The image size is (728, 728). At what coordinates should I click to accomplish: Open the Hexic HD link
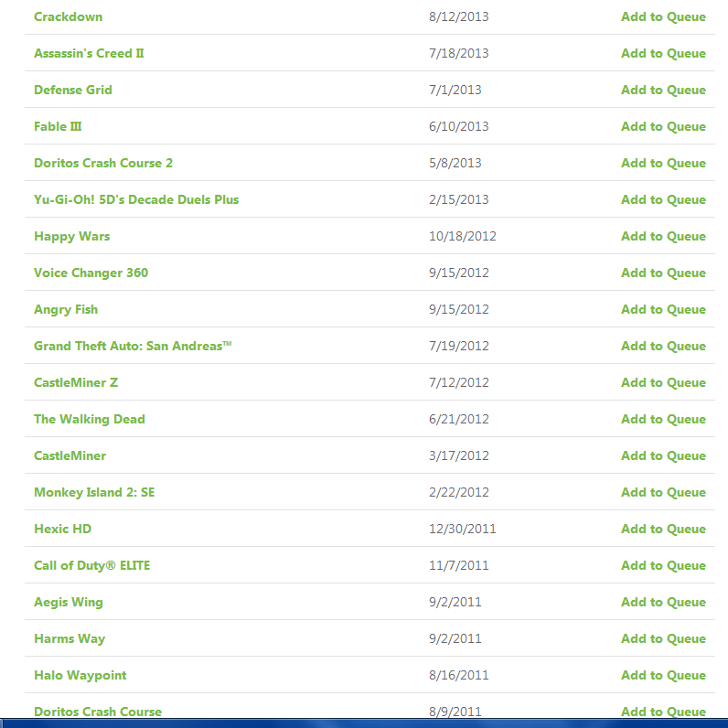63,529
